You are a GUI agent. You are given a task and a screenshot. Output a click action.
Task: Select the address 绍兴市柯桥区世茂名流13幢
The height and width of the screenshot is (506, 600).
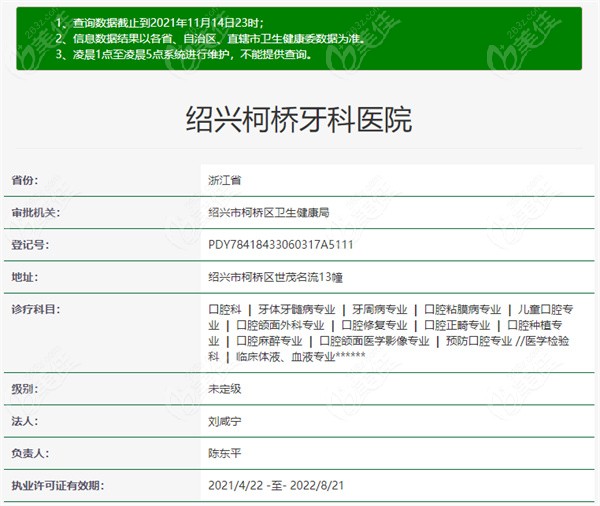(x=276, y=277)
